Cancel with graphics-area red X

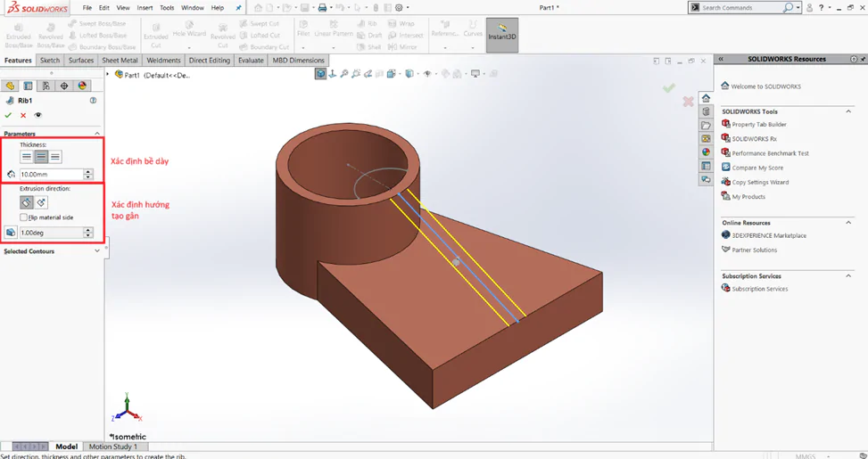pos(688,102)
